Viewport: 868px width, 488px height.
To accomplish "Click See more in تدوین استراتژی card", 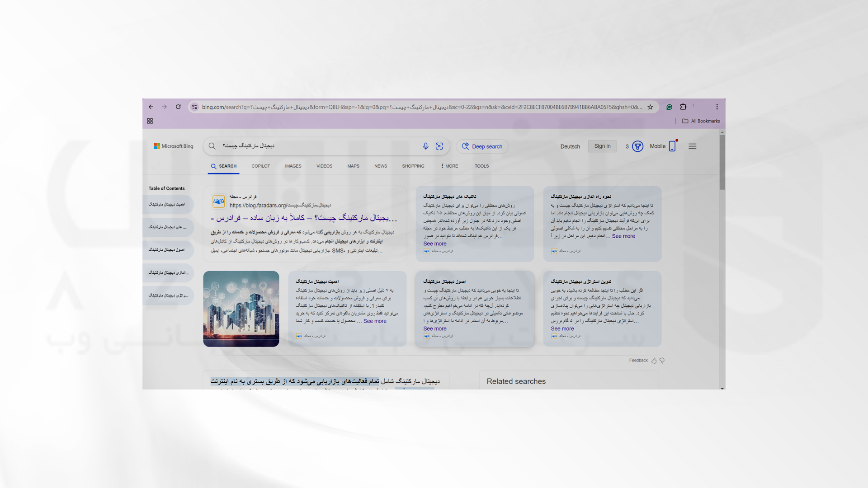I will click(x=562, y=329).
